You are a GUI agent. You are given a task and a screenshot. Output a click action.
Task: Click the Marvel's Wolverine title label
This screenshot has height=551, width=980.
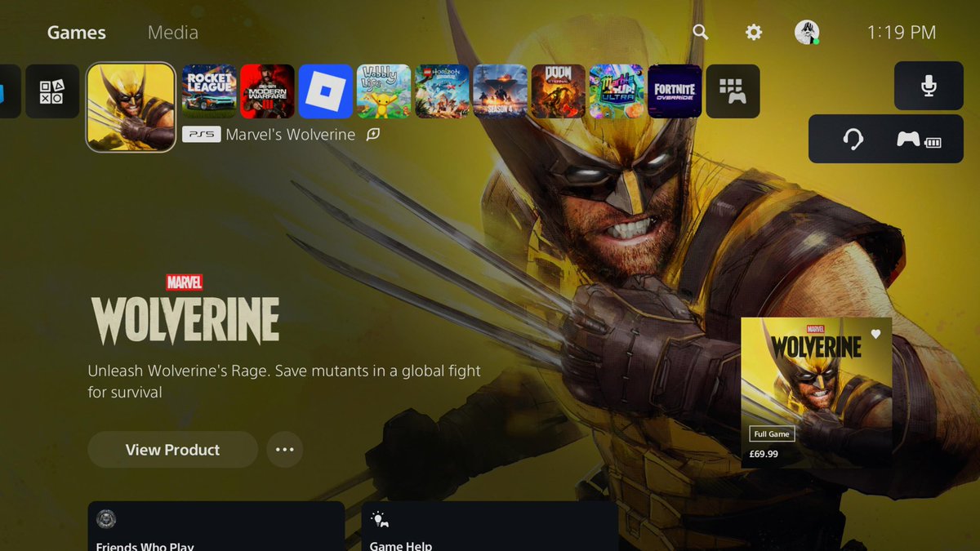pos(290,135)
